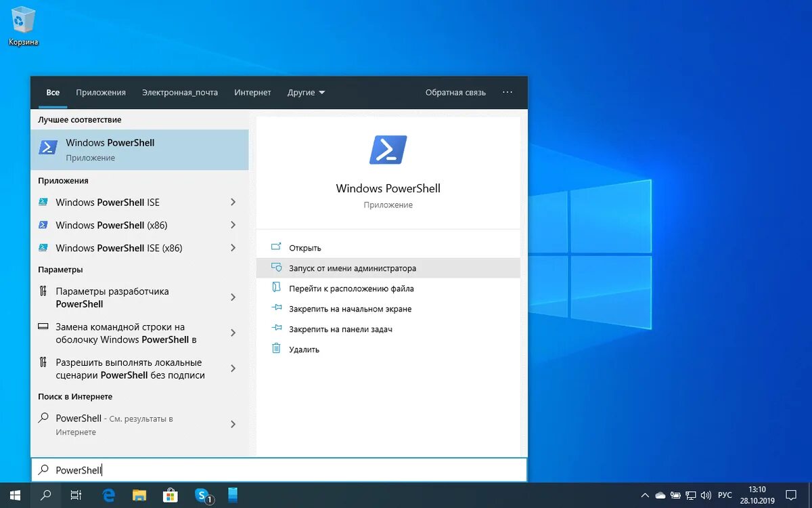The width and height of the screenshot is (812, 508).
Task: Expand arrow for PowerShell web search
Action: pos(233,425)
